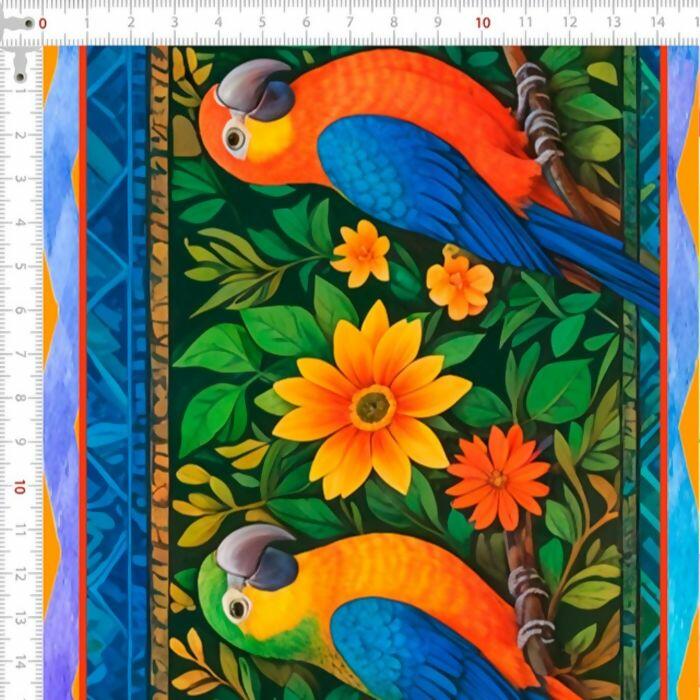Click the red 10 on left ruler
Viewport: 700px width, 700px height.
20,486
